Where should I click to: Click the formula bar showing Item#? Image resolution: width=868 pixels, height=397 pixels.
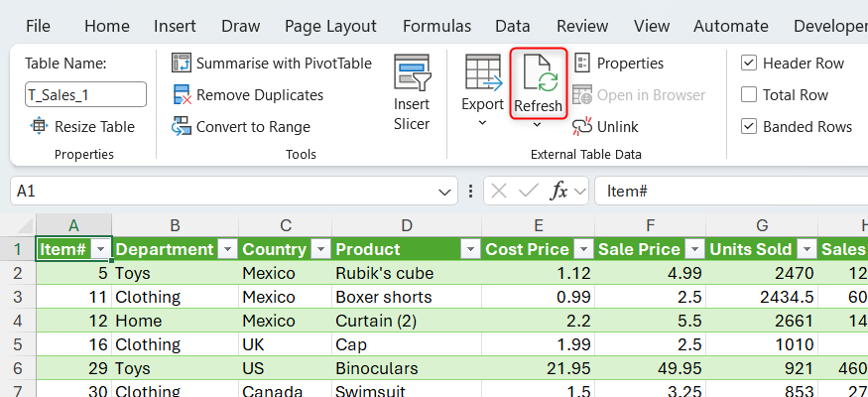(731, 192)
